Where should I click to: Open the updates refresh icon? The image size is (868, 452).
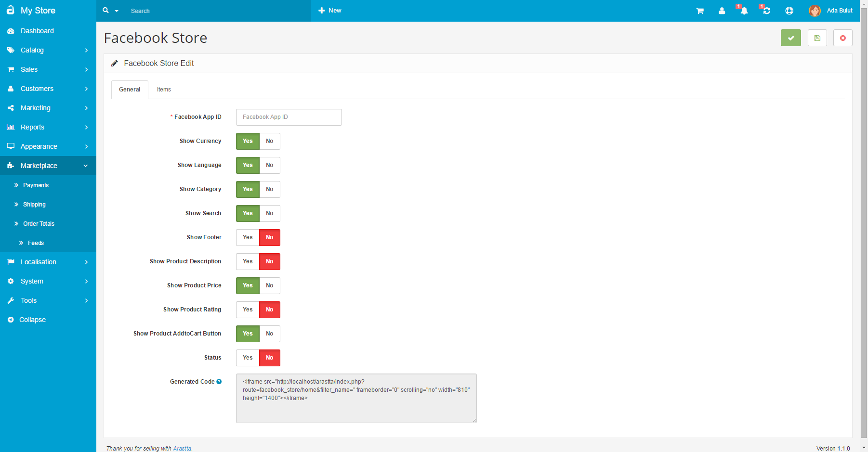[x=766, y=11]
